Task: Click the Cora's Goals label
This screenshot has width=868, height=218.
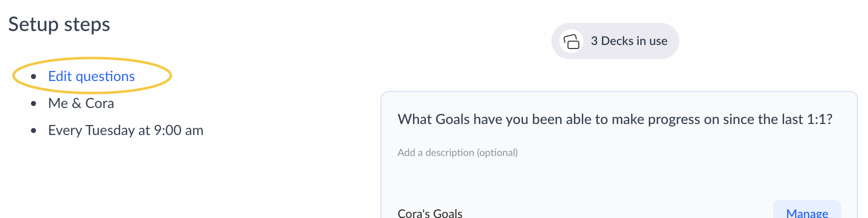Action: pos(430,213)
